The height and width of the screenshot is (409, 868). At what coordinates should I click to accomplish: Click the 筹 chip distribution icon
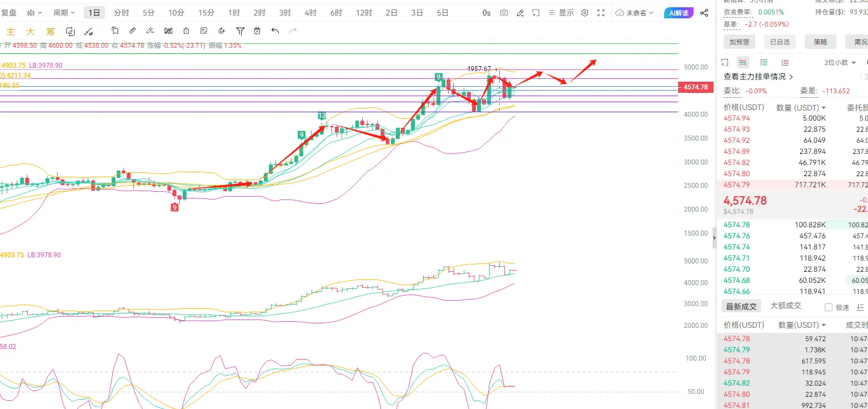pos(50,32)
